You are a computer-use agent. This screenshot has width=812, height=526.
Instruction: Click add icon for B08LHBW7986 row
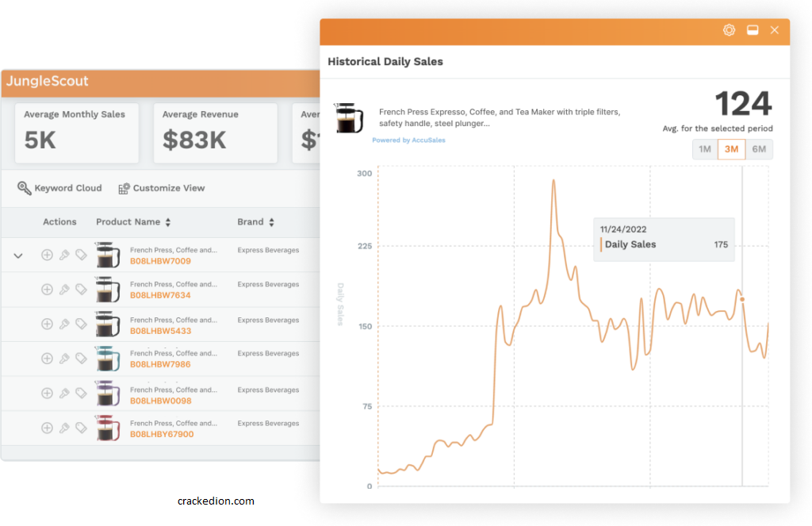[x=47, y=358]
